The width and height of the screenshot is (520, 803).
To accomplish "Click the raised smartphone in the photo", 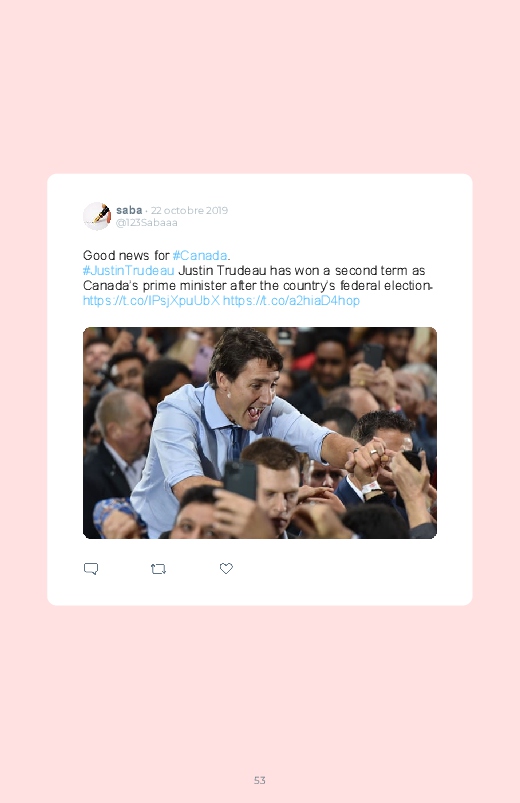I will (x=240, y=479).
